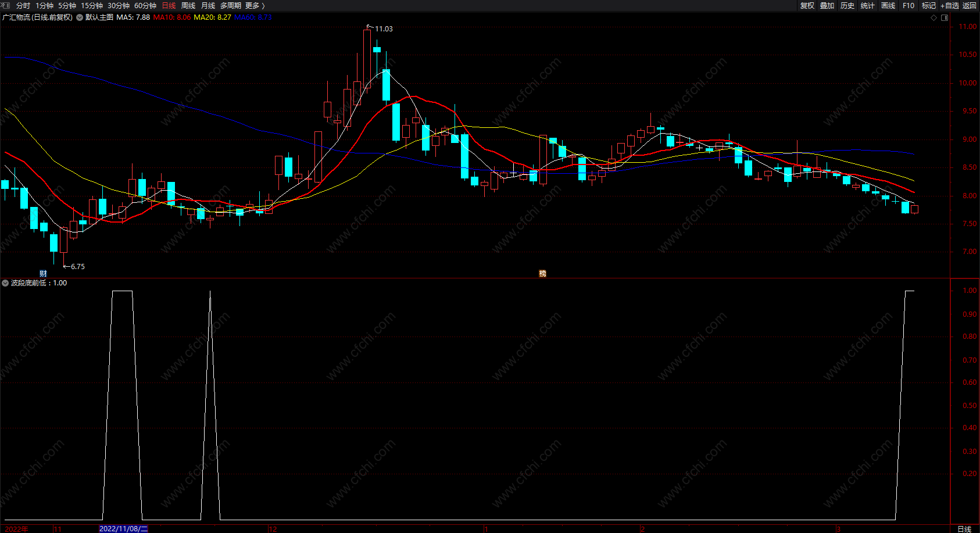Click the diamond marker icon above chart
Image resolution: width=980 pixels, height=533 pixels.
point(934,17)
